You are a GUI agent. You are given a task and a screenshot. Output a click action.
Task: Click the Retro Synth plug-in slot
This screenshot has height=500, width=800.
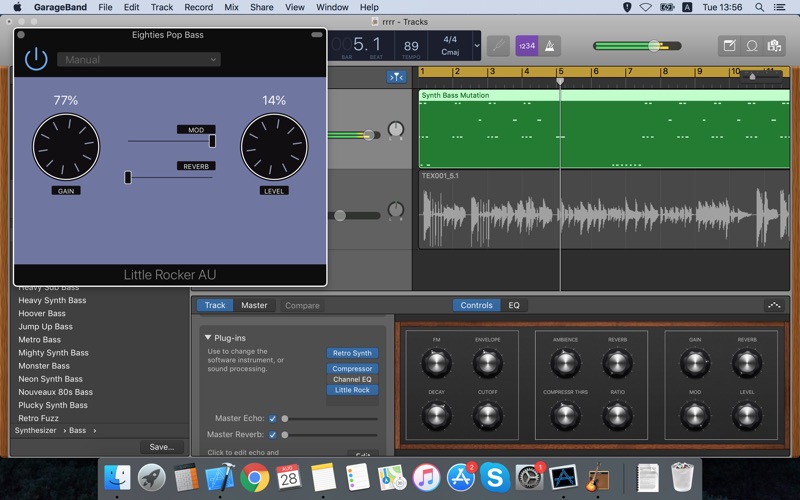(x=352, y=353)
